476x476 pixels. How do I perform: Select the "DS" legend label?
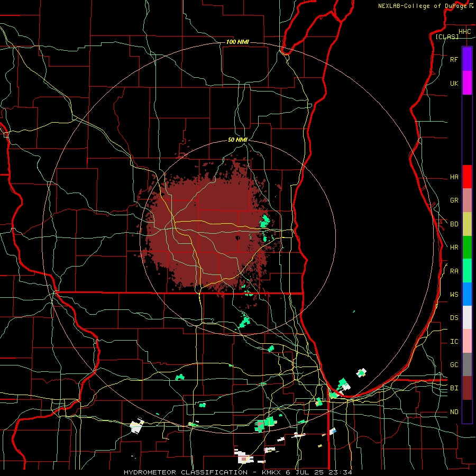tap(454, 318)
